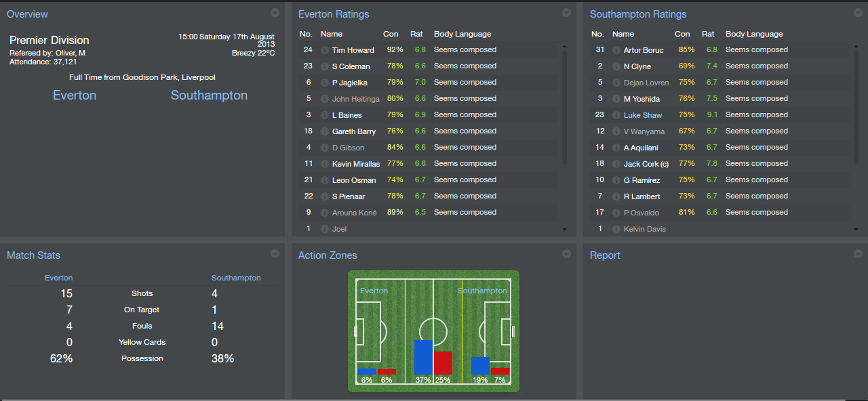This screenshot has height=401, width=868.
Task: Open info icon for Arouna Koné
Action: tap(324, 213)
